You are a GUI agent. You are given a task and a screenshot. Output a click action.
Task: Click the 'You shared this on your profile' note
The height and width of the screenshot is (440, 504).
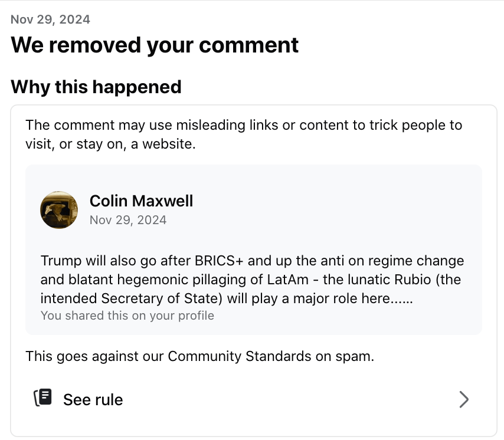coord(127,316)
